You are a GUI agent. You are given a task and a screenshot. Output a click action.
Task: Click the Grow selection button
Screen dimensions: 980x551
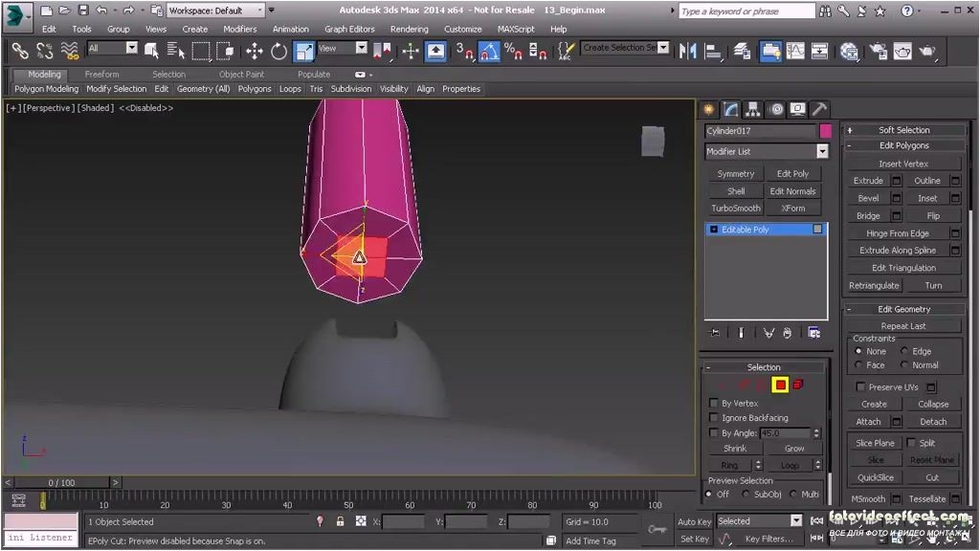794,449
